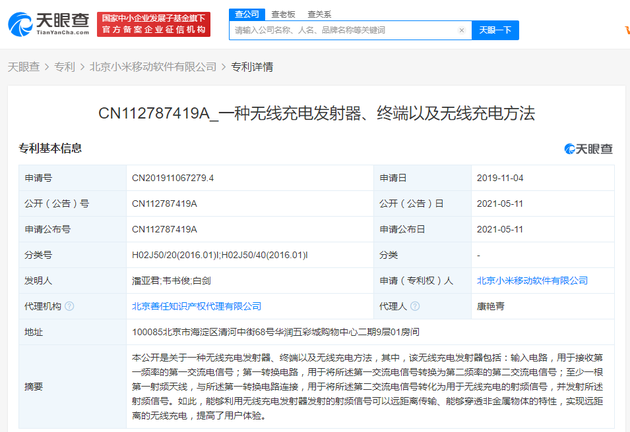
Task: Open the TianYanCha logo home link
Action: click(x=49, y=24)
